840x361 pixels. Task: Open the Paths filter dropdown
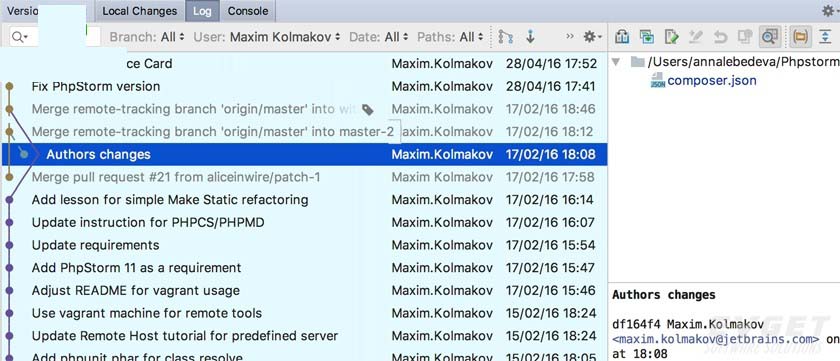tap(451, 37)
